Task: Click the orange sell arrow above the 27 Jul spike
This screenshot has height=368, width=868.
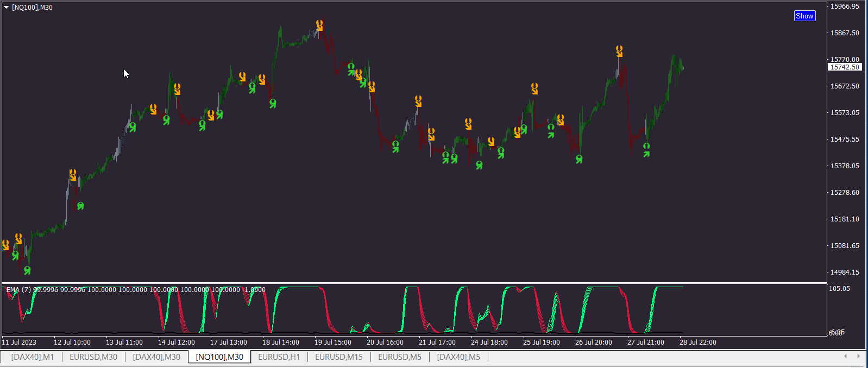Action: pos(619,51)
